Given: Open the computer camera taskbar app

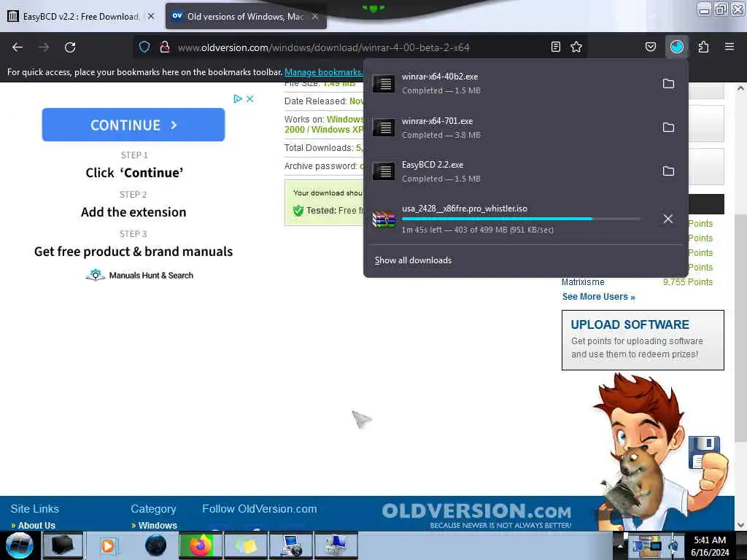Looking at the screenshot, I should tap(290, 545).
